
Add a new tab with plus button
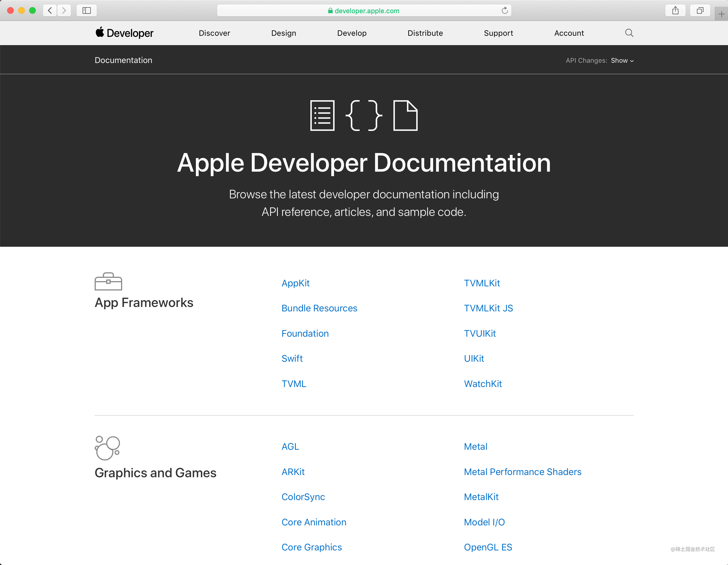pyautogui.click(x=721, y=14)
